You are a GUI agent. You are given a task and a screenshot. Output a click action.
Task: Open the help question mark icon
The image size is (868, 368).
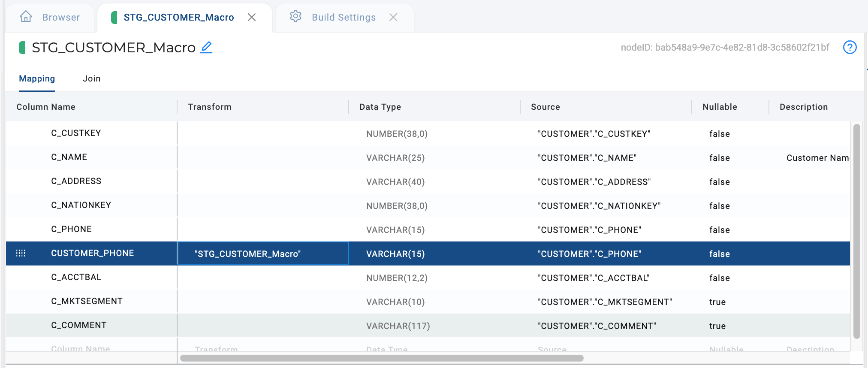pyautogui.click(x=850, y=47)
